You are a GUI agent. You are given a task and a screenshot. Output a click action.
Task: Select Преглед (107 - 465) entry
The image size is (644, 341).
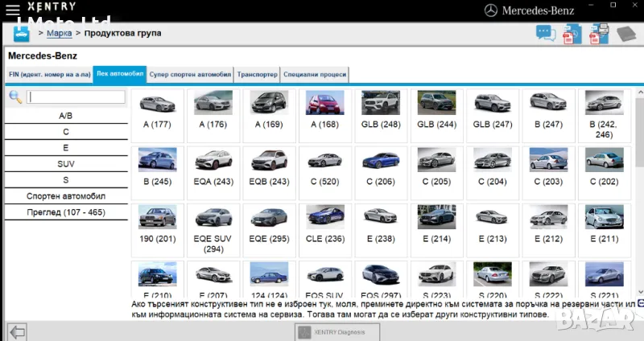pyautogui.click(x=66, y=212)
